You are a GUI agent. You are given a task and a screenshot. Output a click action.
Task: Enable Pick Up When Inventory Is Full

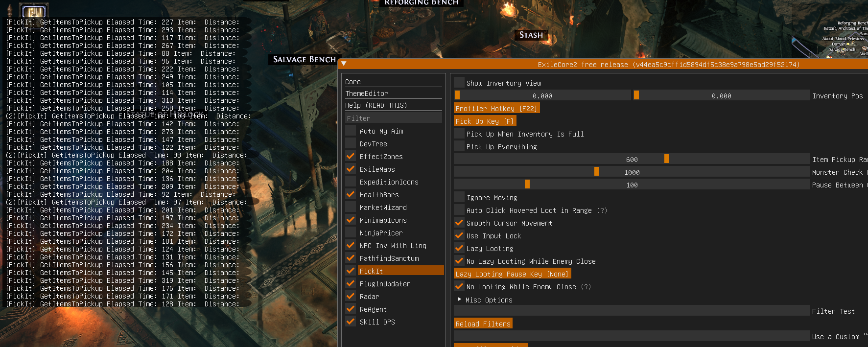(459, 134)
